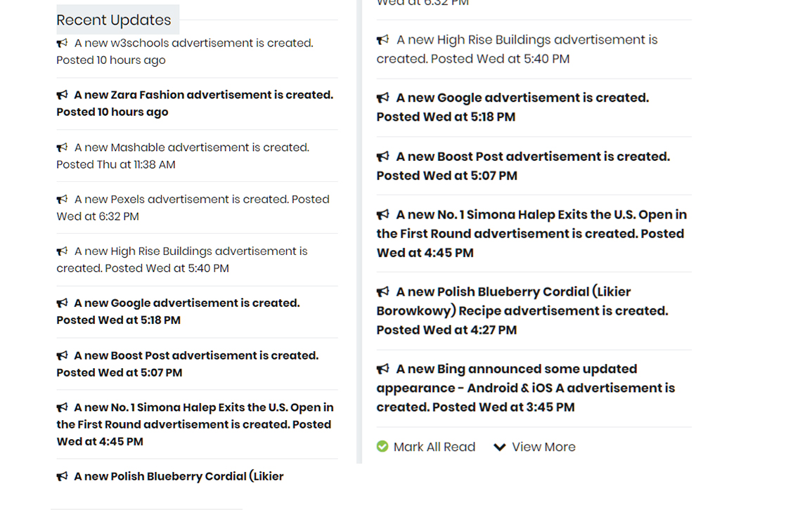Viewport: 812px width, 510px height.
Task: Click megaphone icon beside Pexels notification
Action: [62, 200]
